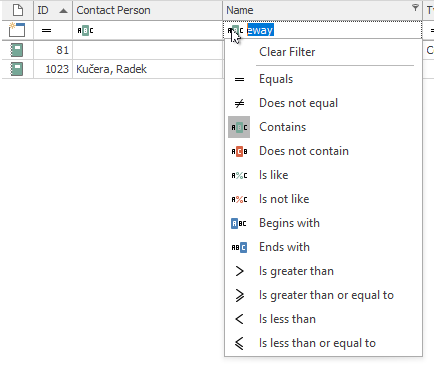Select the Does not equal icon
Screen dimensions: 434x375
point(239,103)
